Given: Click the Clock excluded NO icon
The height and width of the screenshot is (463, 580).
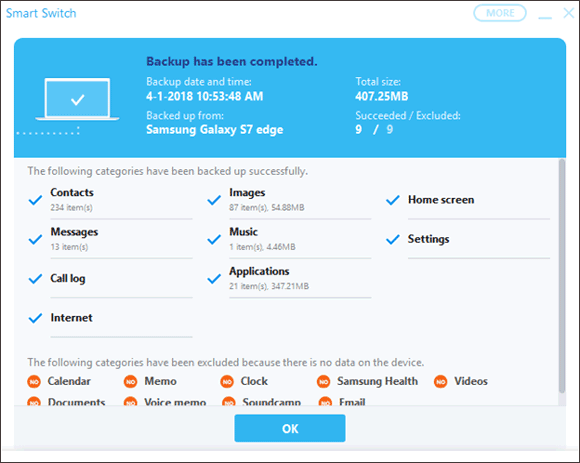Looking at the screenshot, I should [x=227, y=382].
